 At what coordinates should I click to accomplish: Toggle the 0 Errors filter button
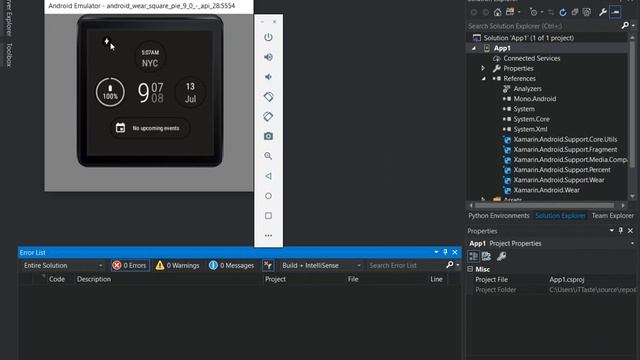pos(130,265)
